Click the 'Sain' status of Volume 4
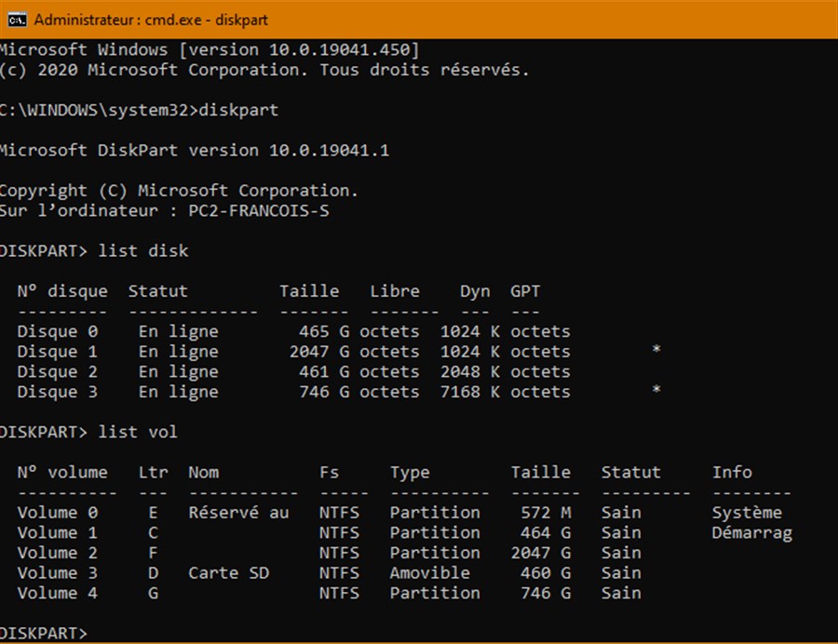Image resolution: width=838 pixels, height=644 pixels. tap(621, 593)
